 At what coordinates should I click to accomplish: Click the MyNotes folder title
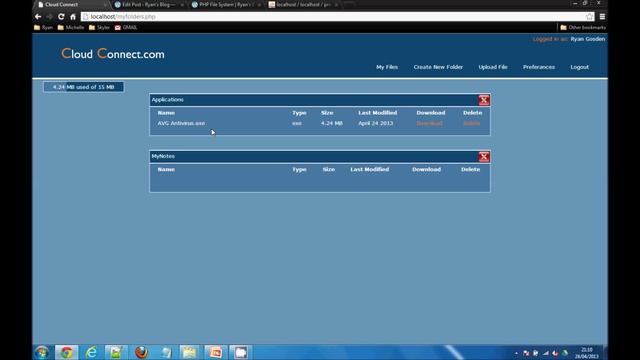(163, 156)
